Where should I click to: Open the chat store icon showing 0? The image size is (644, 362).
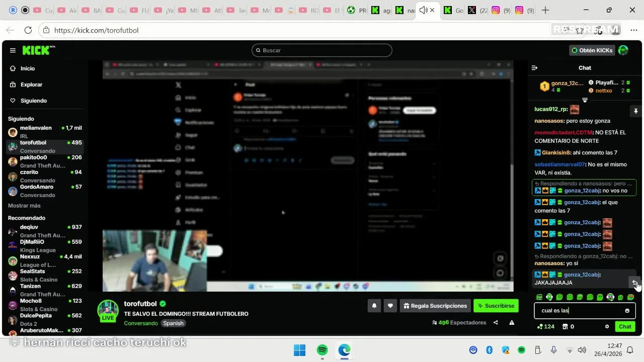pos(568,327)
